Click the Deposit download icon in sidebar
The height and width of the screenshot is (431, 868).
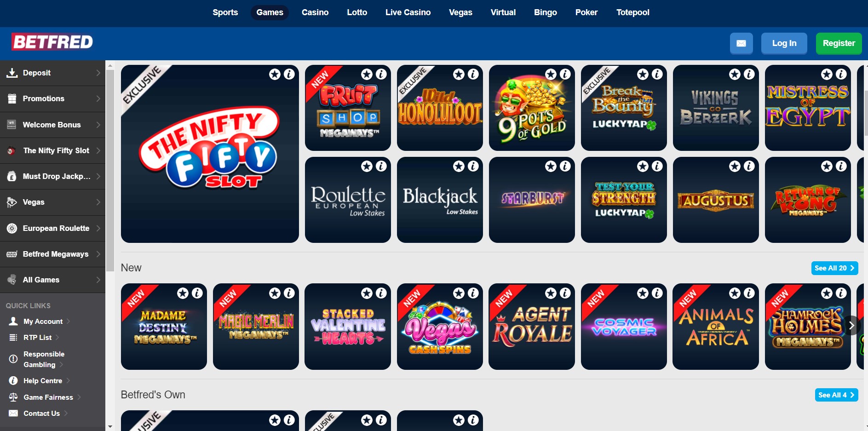point(12,73)
